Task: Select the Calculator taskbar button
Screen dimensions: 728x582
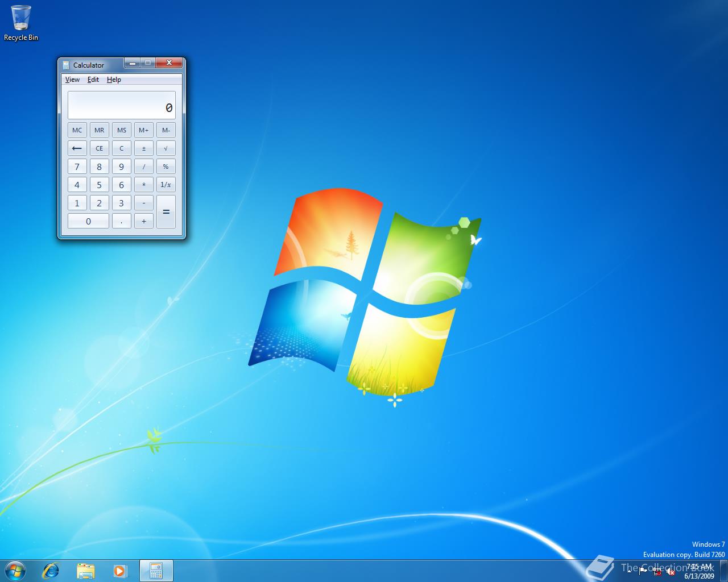Action: point(156,571)
